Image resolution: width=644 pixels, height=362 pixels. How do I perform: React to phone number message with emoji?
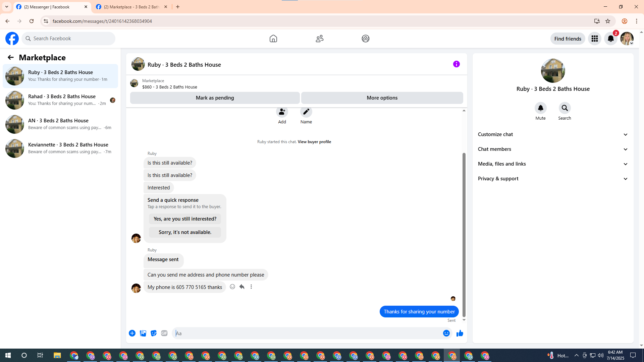pyautogui.click(x=232, y=287)
